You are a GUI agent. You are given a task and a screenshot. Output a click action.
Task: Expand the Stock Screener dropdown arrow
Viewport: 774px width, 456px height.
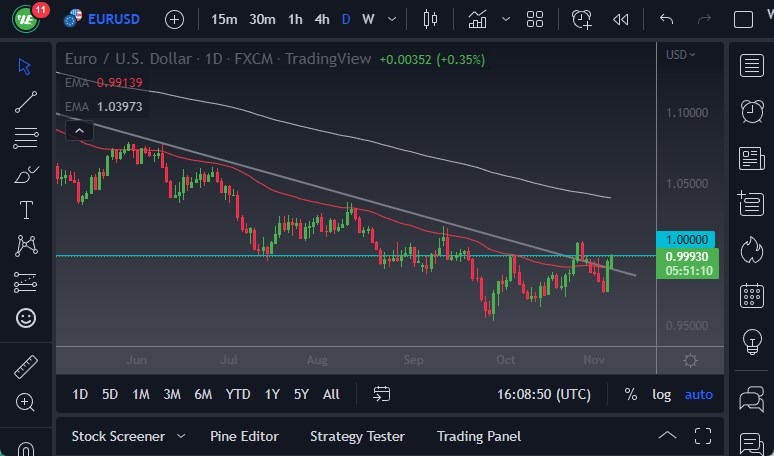(181, 436)
